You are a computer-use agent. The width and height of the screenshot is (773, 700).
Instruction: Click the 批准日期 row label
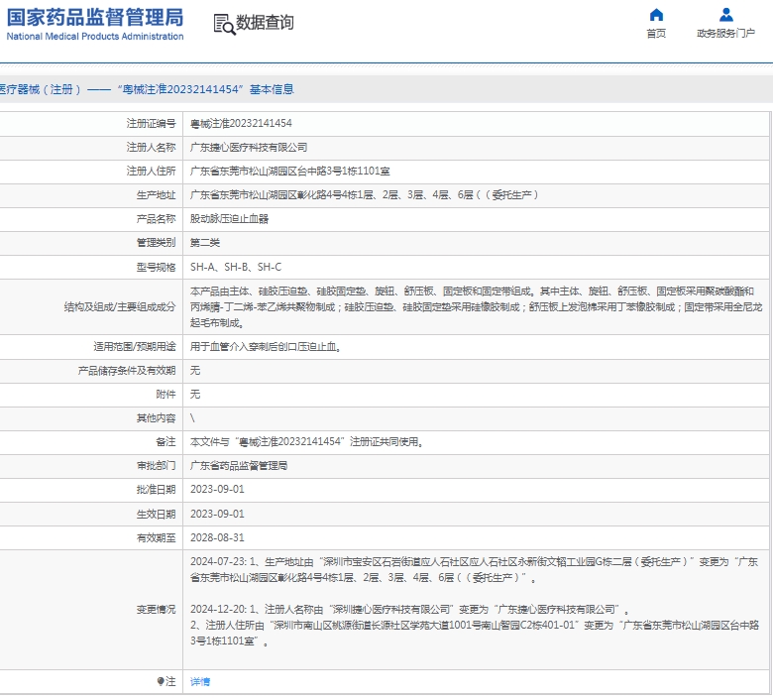click(156, 490)
